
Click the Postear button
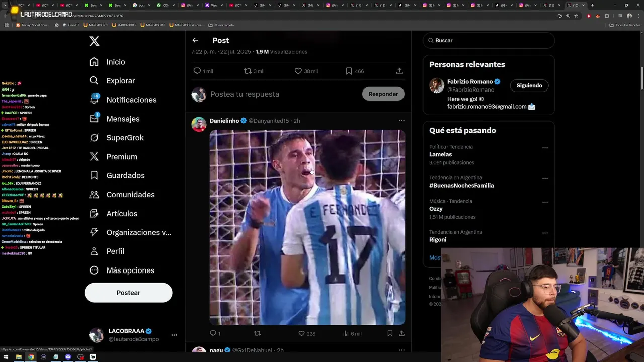pos(128,293)
